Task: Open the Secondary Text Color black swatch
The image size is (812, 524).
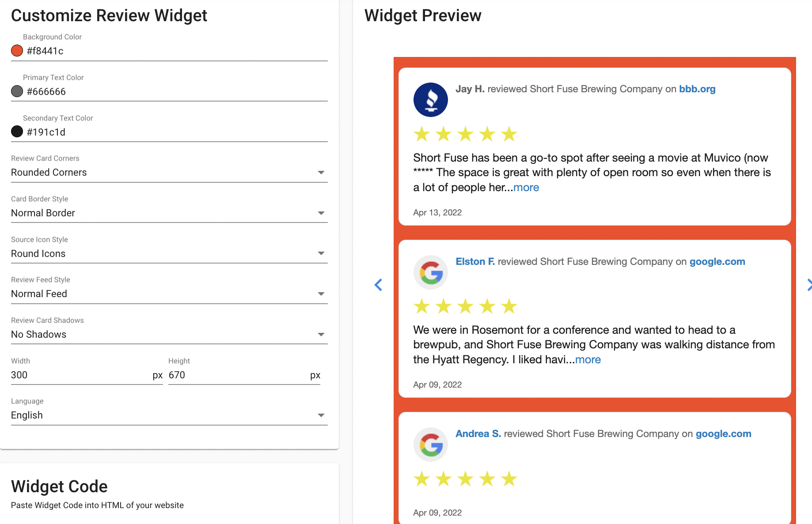Action: pos(17,132)
